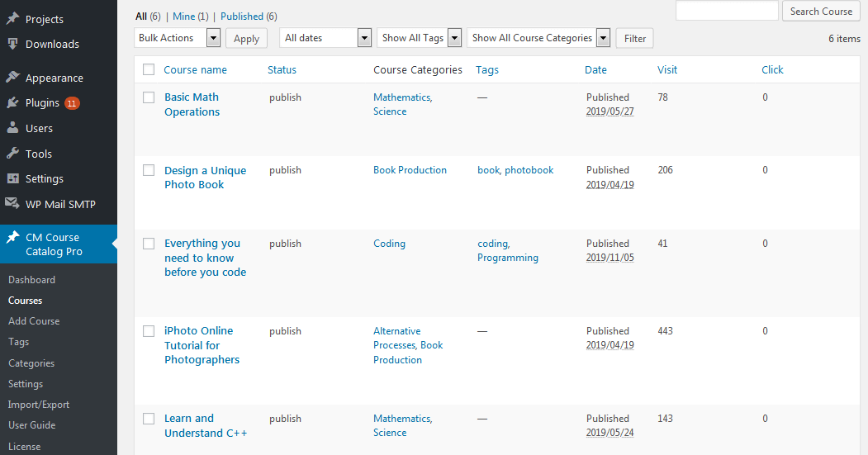Click the Settings sliders icon in sidebar
This screenshot has width=868, height=455.
(12, 179)
